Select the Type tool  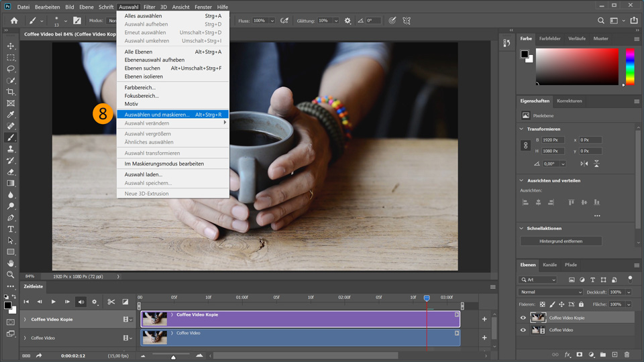coord(11,229)
